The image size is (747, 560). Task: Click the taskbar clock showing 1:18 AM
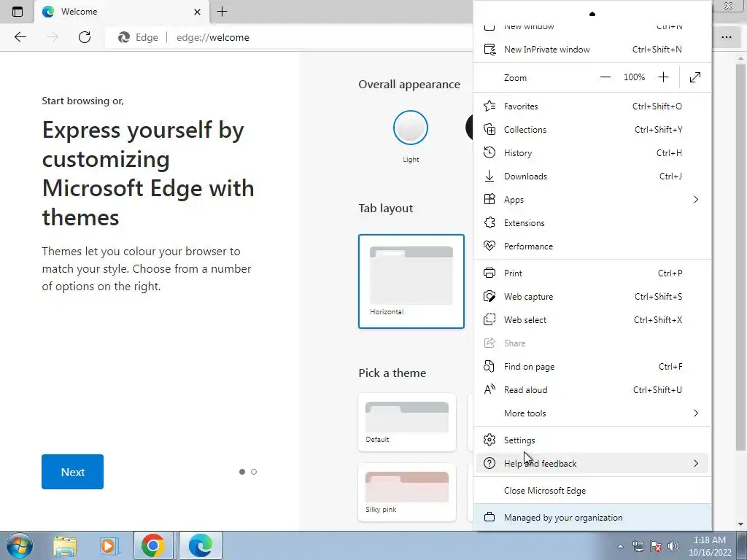pyautogui.click(x=709, y=546)
